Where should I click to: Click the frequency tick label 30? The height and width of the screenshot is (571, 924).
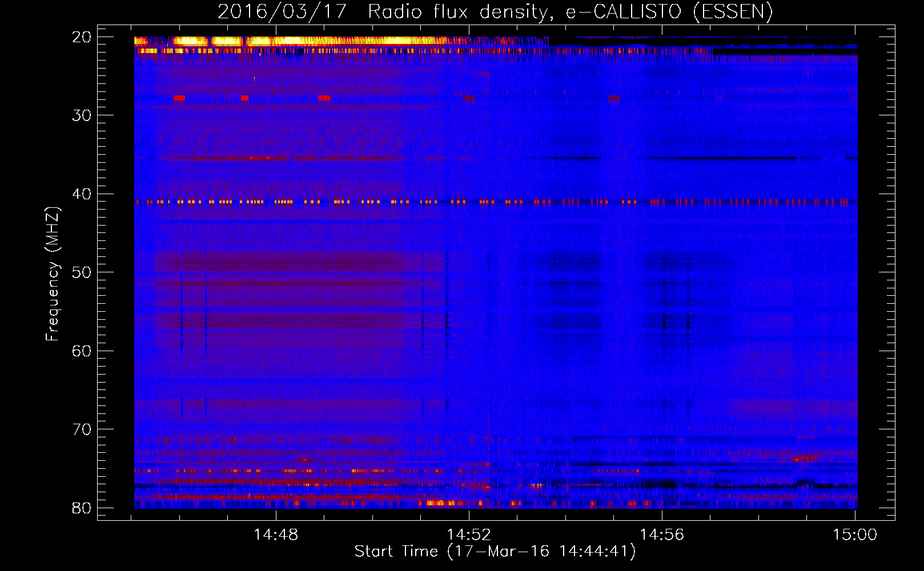(82, 115)
